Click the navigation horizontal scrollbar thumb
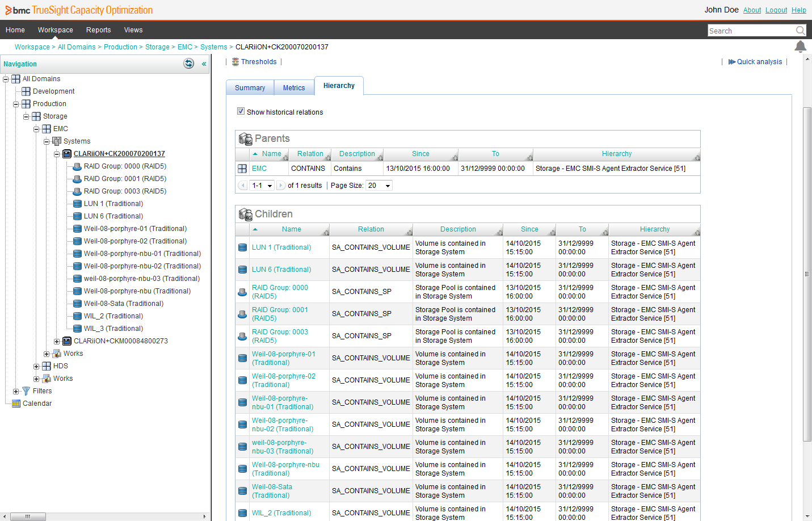This screenshot has height=521, width=812. pos(28,516)
